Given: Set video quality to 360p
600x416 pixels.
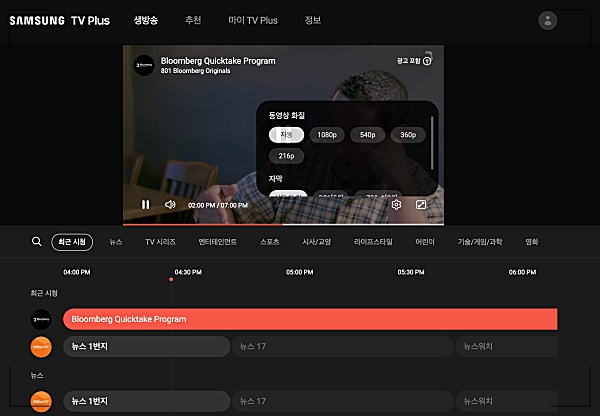Looking at the screenshot, I should click(408, 135).
